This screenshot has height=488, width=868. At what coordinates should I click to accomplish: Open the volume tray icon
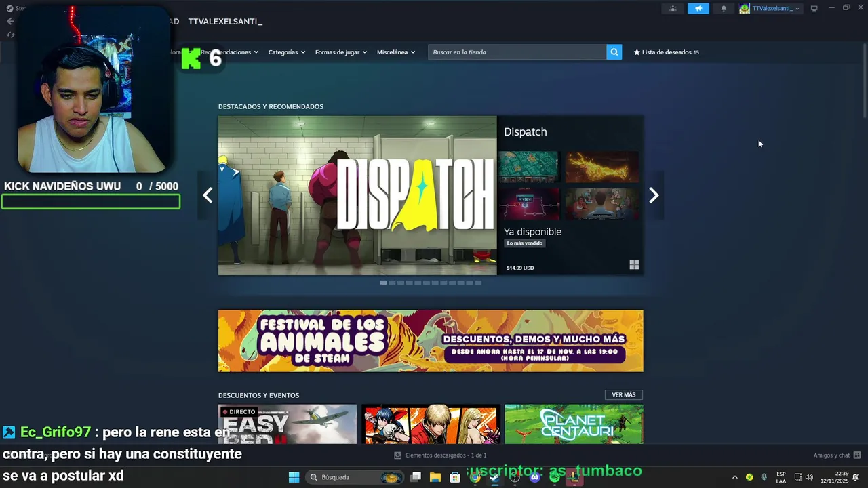click(x=808, y=477)
